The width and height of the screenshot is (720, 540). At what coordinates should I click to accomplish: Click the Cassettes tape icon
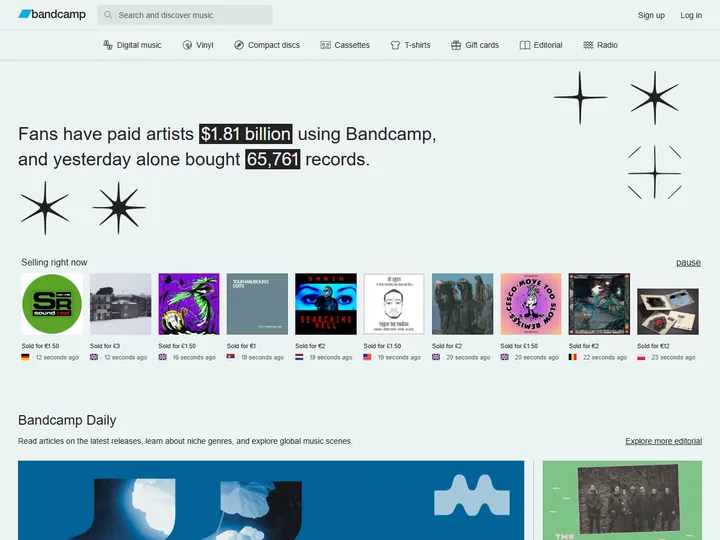click(326, 45)
